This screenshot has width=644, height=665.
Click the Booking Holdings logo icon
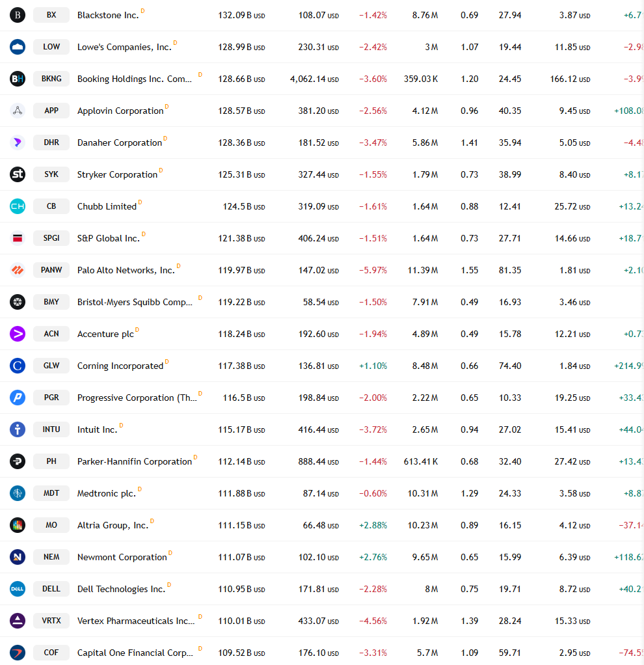pos(18,79)
